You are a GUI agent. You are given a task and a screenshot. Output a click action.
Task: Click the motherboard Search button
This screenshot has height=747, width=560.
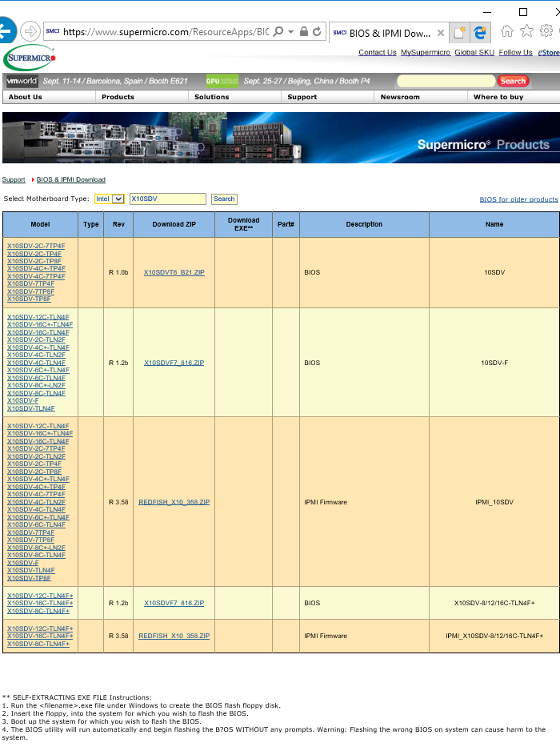(224, 199)
